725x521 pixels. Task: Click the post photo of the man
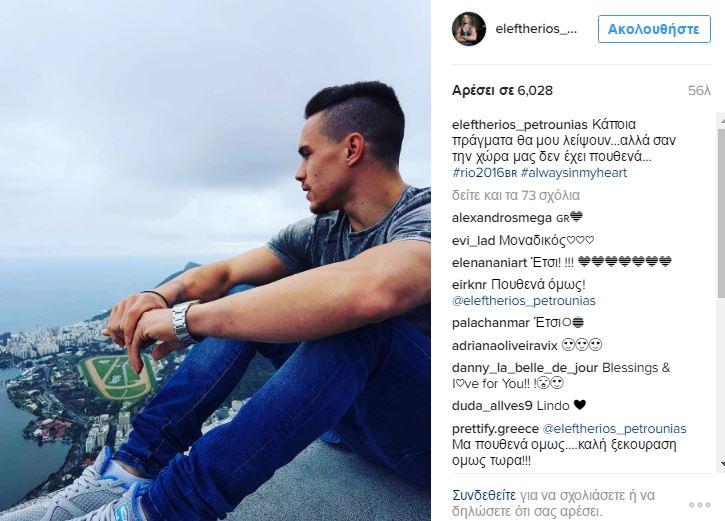pyautogui.click(x=215, y=260)
